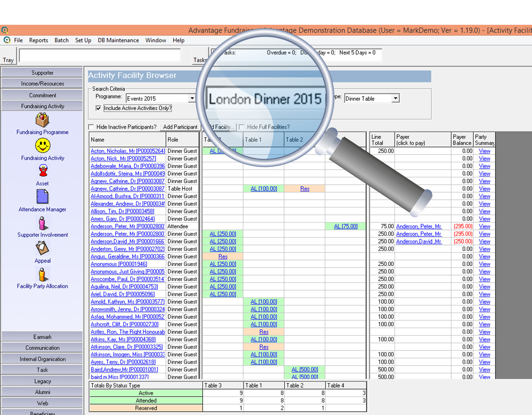Viewport: 532px width, 415px height.
Task: Open Baird,Andrew,Mr [P00001001] participant link
Action: 124,369
